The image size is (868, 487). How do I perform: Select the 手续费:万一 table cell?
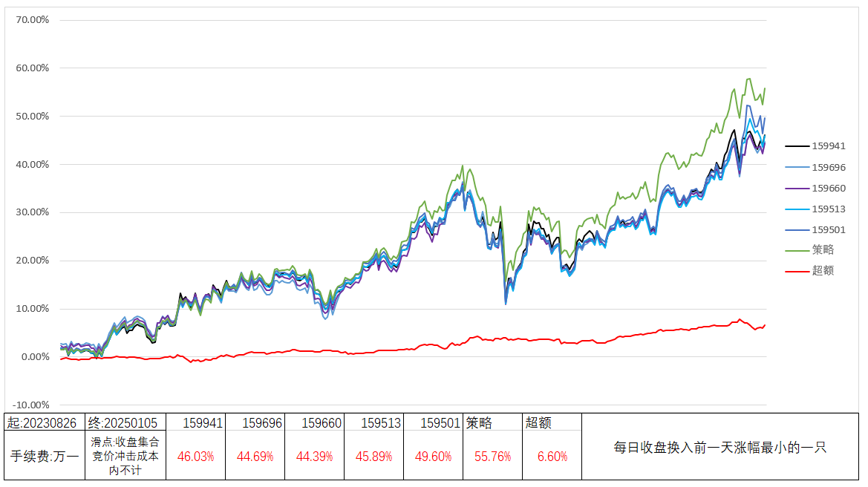[42, 456]
